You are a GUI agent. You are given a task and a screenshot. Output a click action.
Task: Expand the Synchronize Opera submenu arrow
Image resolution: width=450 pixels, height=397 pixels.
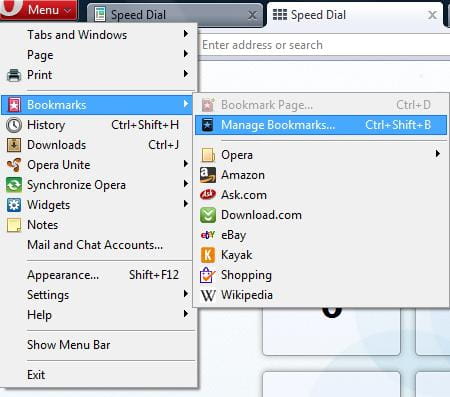click(x=186, y=184)
